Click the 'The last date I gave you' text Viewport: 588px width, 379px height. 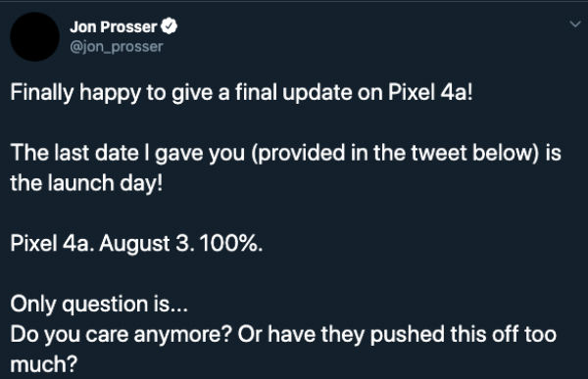click(127, 154)
